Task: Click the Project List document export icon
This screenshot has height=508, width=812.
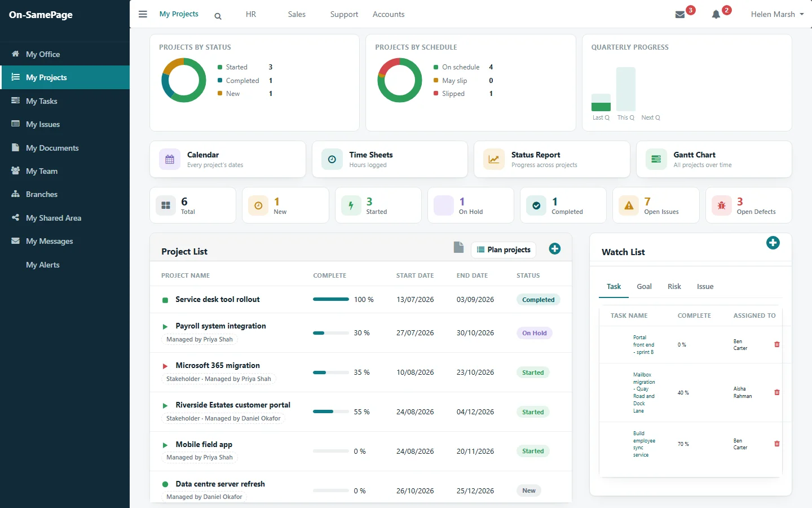Action: (x=459, y=247)
